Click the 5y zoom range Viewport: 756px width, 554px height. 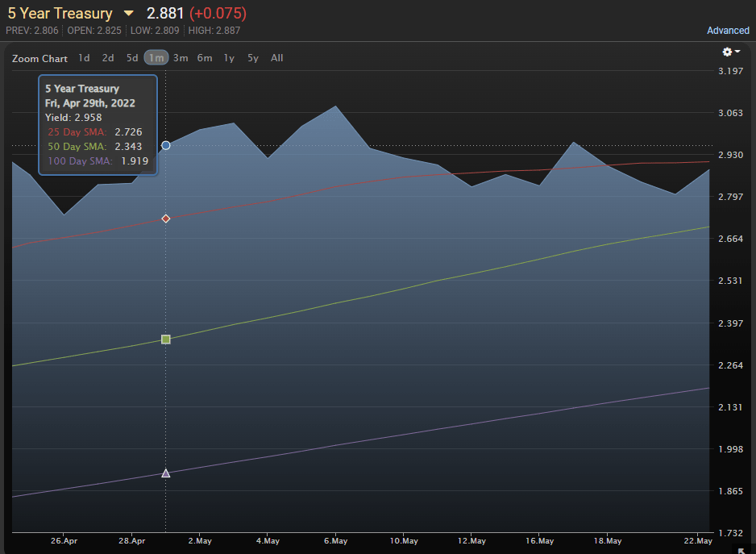tap(253, 58)
